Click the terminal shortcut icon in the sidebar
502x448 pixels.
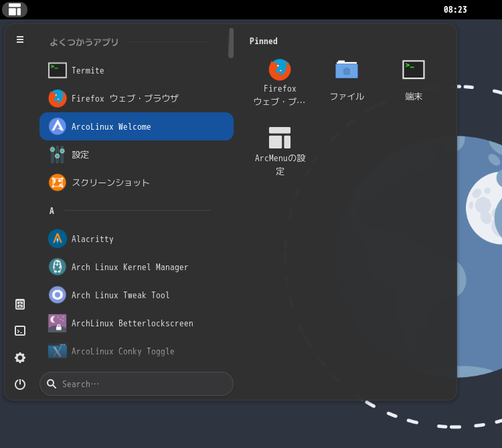tap(20, 330)
